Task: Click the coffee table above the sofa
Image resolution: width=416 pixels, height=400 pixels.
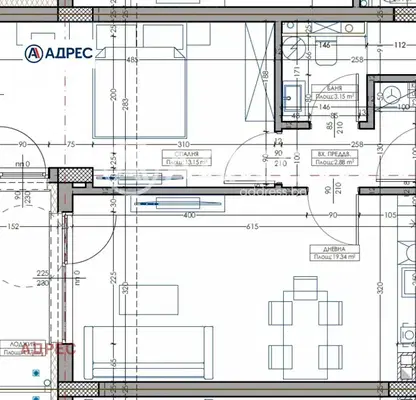Action: click(149, 300)
